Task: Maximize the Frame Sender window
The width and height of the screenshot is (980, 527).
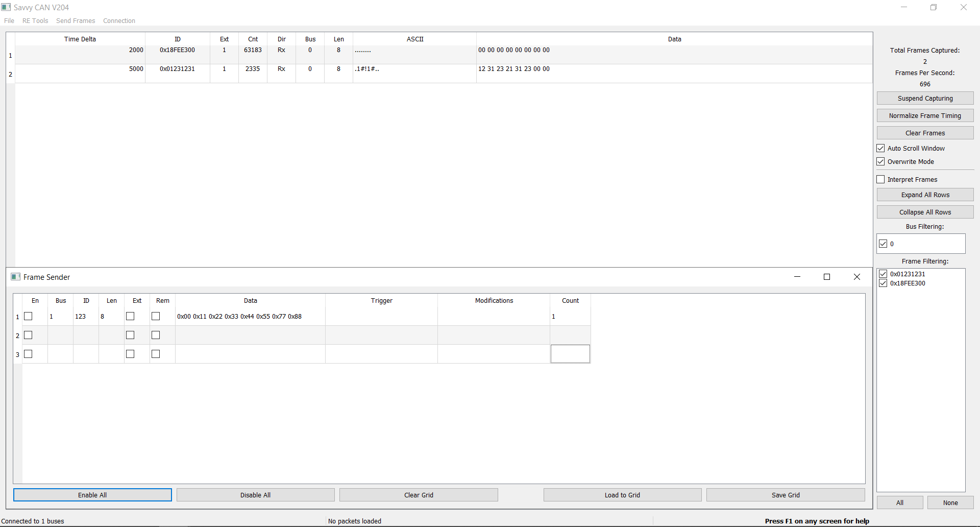Action: [x=827, y=277]
